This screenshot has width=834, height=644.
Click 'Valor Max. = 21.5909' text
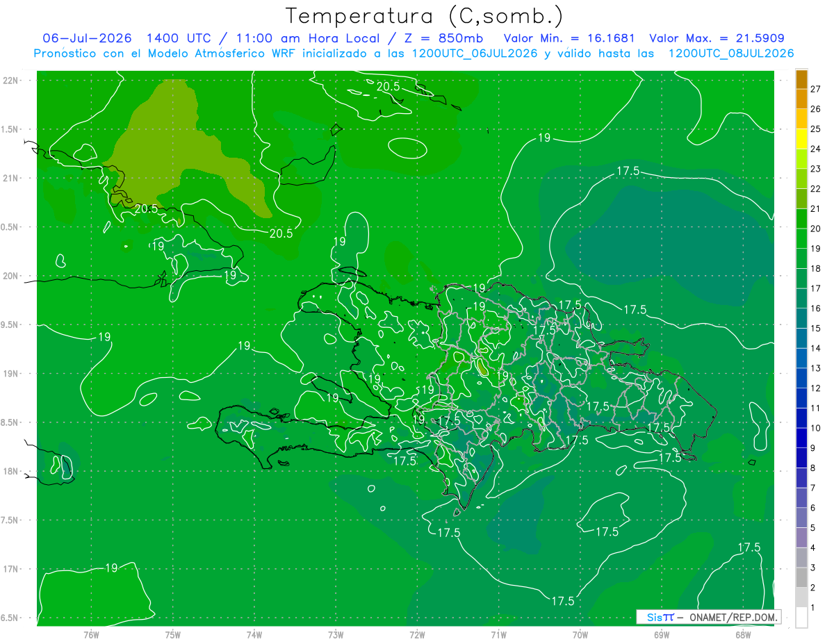717,38
